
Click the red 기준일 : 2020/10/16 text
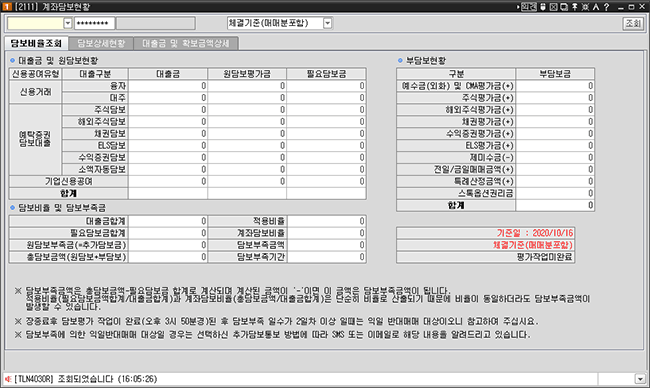535,233
